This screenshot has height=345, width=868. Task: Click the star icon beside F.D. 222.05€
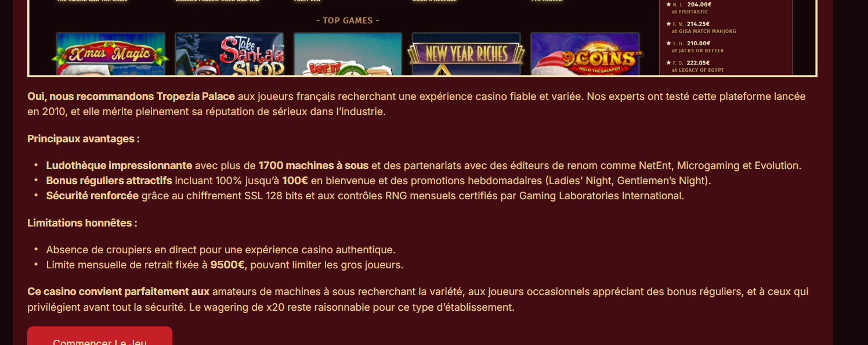click(x=668, y=63)
